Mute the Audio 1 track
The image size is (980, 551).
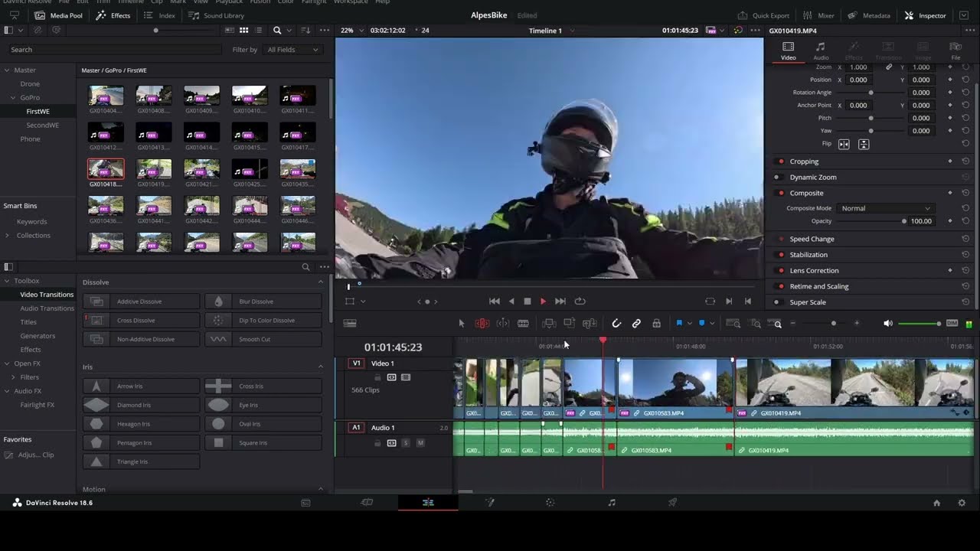click(x=420, y=443)
